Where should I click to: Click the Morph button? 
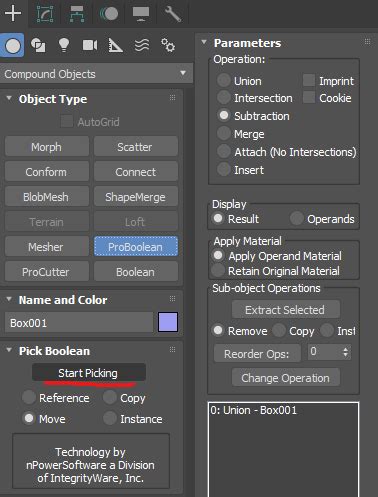point(47,147)
